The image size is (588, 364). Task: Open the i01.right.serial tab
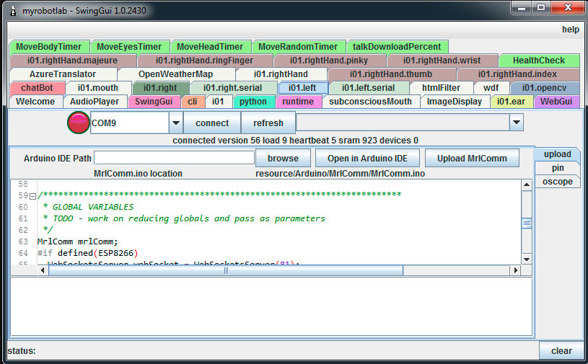tap(232, 88)
